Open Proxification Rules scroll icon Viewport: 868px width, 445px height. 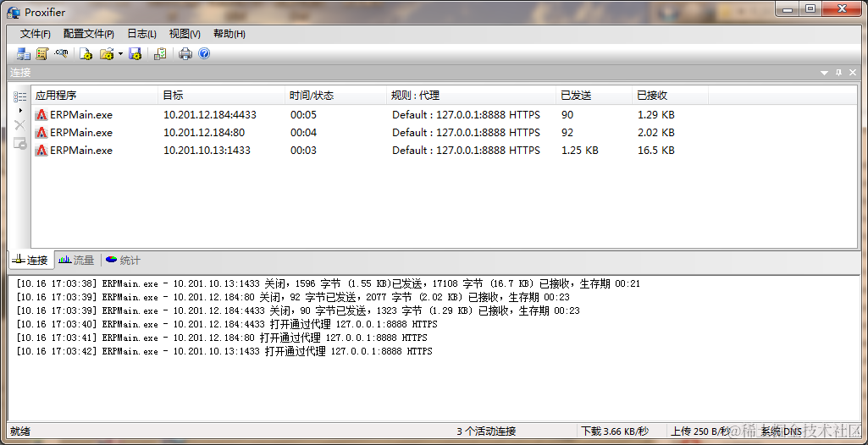click(42, 53)
